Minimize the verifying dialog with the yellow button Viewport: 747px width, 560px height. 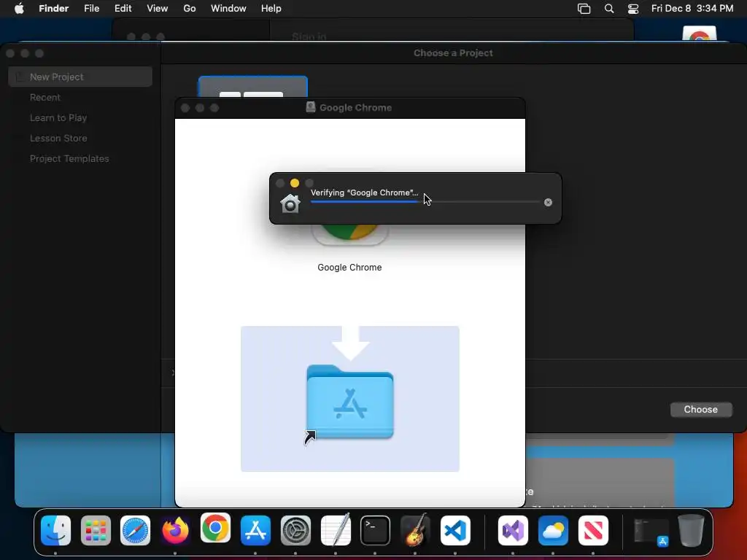point(295,183)
